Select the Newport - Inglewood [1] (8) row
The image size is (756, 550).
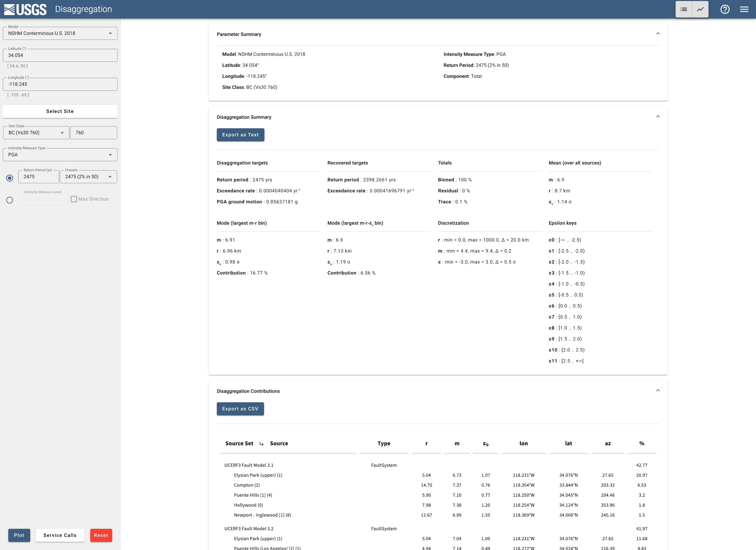click(438, 515)
